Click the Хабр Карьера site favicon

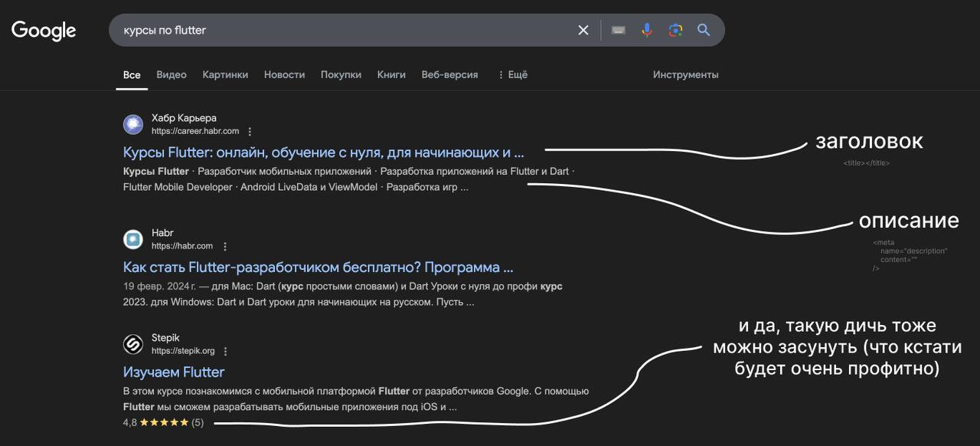[133, 124]
